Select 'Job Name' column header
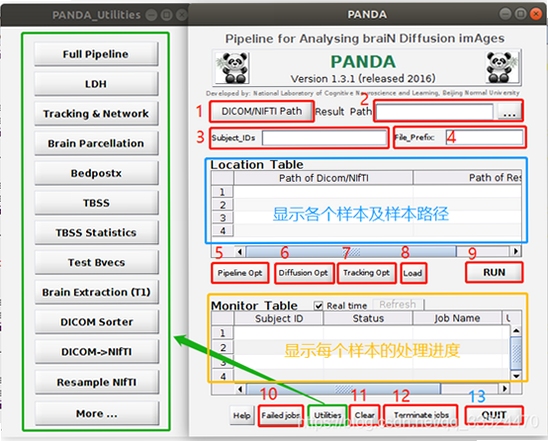This screenshot has height=441, width=548. pyautogui.click(x=457, y=318)
